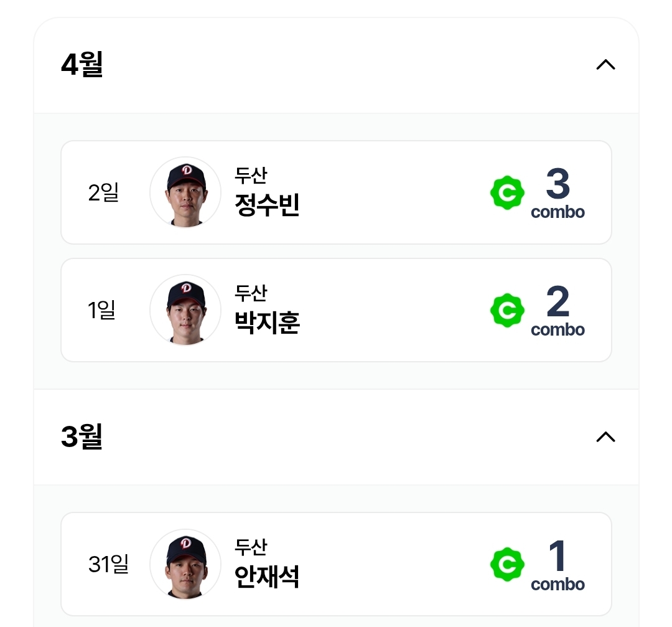The image size is (672, 627).
Task: Click the 4월 month header
Action: 82,65
